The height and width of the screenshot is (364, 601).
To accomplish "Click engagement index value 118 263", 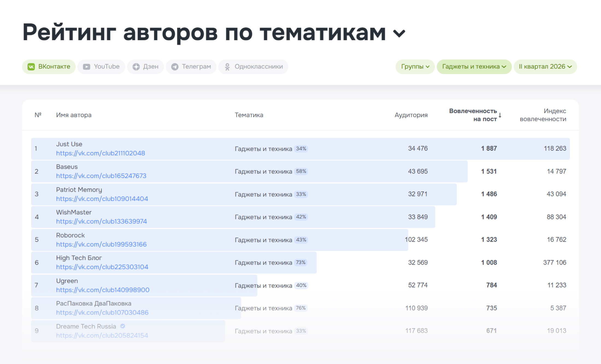I will [x=555, y=149].
